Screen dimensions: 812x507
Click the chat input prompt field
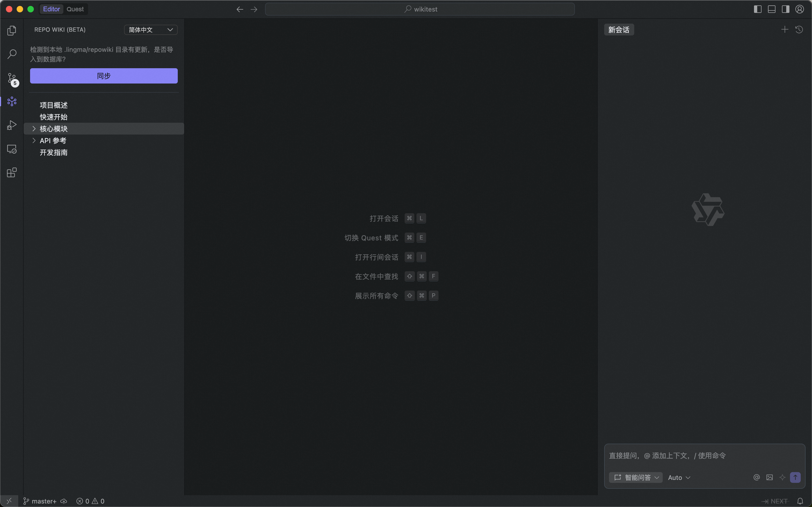point(704,456)
